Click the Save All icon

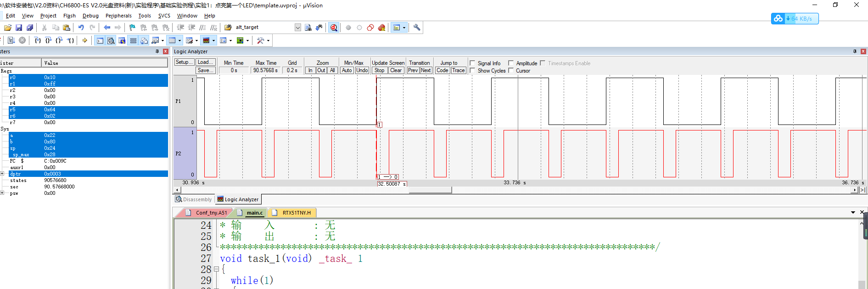(x=30, y=28)
